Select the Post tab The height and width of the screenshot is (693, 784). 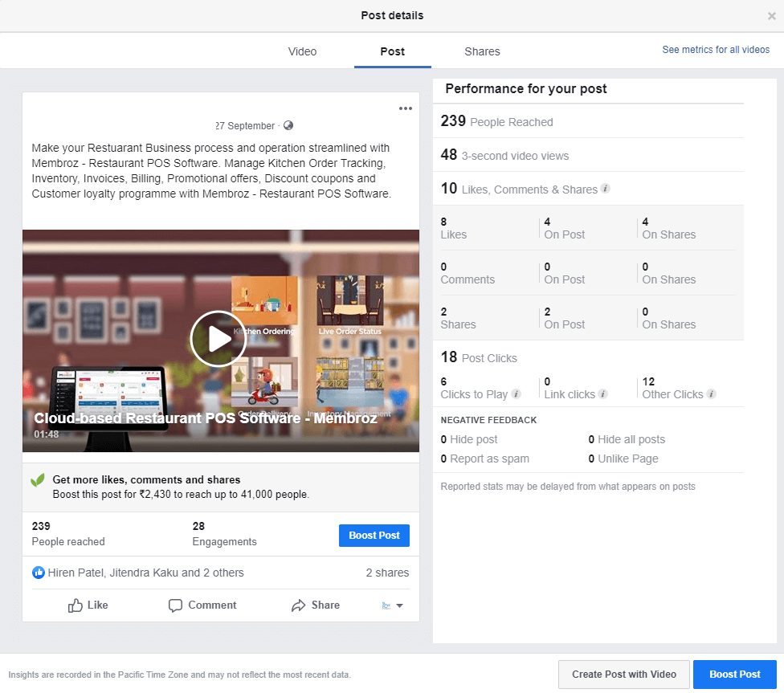click(393, 51)
